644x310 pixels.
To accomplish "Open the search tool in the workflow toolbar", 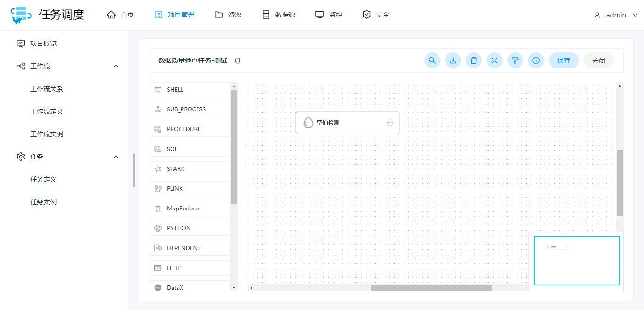I will coord(432,60).
